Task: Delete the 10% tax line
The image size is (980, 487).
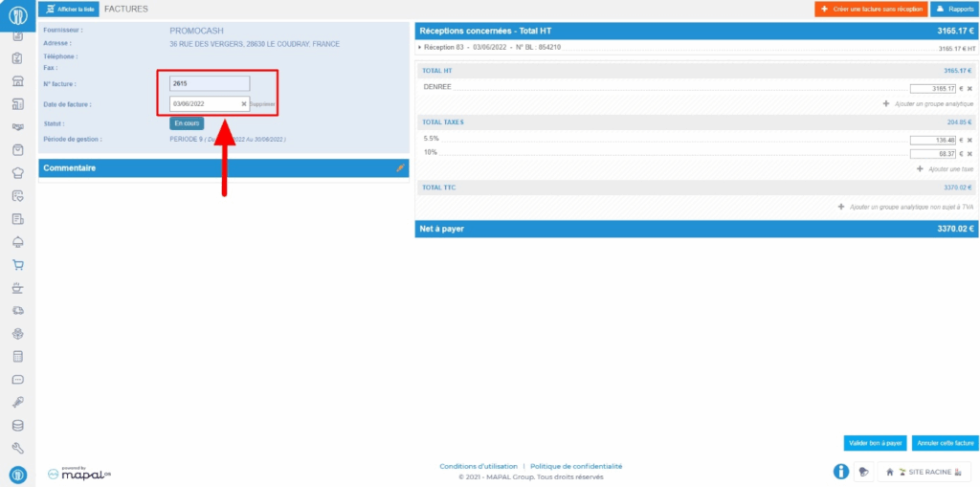Action: [x=969, y=153]
